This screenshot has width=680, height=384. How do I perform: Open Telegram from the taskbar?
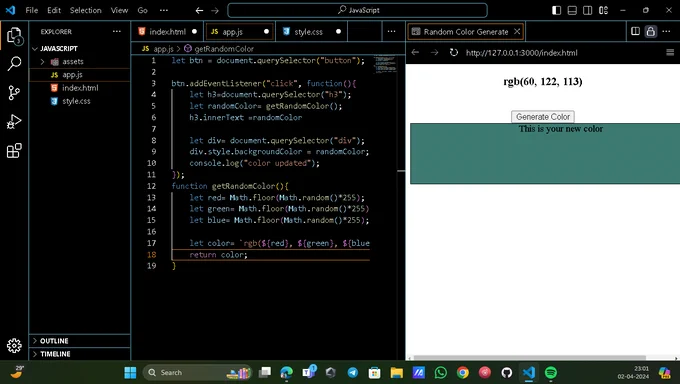(353, 372)
